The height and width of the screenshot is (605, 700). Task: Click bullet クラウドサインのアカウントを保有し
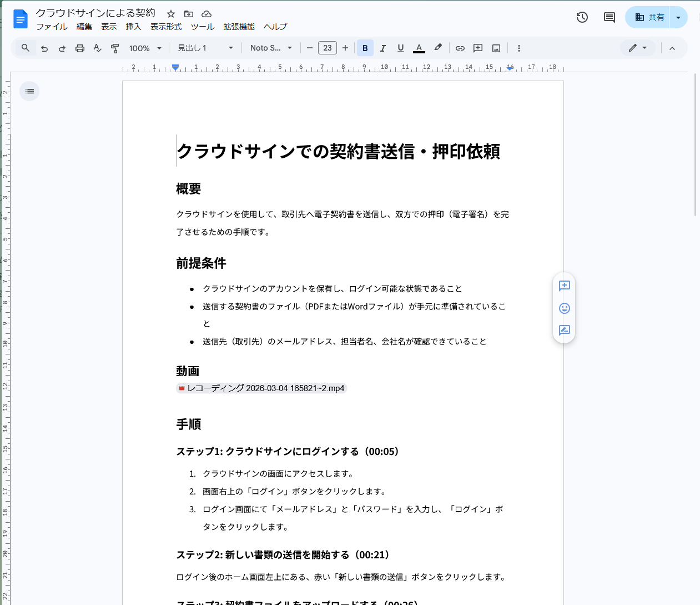click(x=332, y=289)
